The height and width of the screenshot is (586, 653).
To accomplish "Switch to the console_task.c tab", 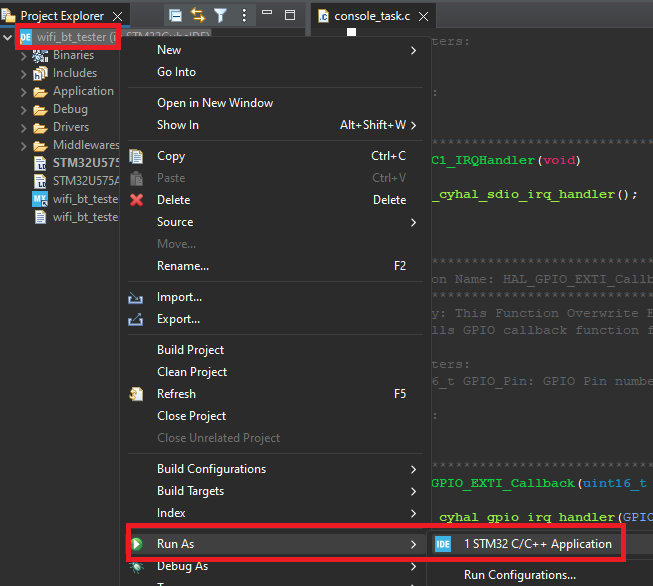I will coord(372,16).
